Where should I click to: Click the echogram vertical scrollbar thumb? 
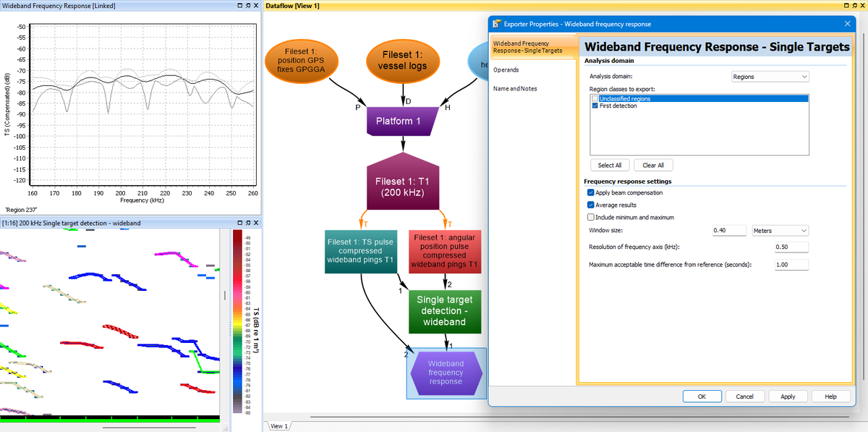225,295
